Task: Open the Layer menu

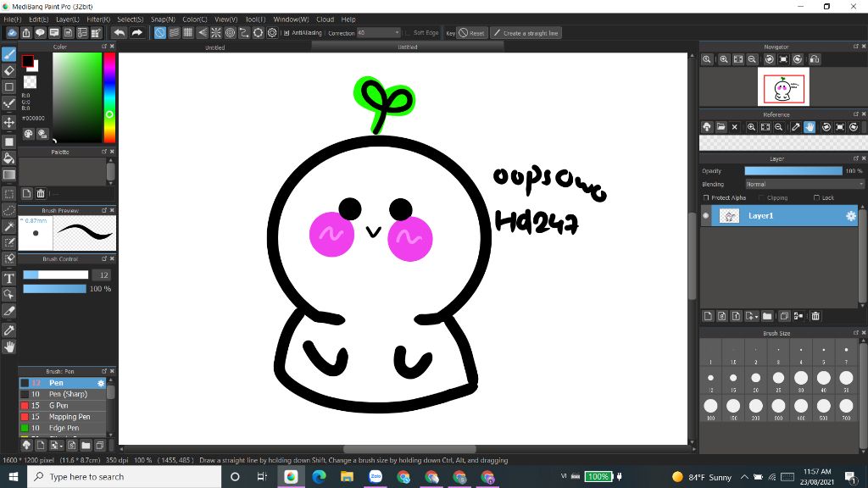Action: click(68, 19)
